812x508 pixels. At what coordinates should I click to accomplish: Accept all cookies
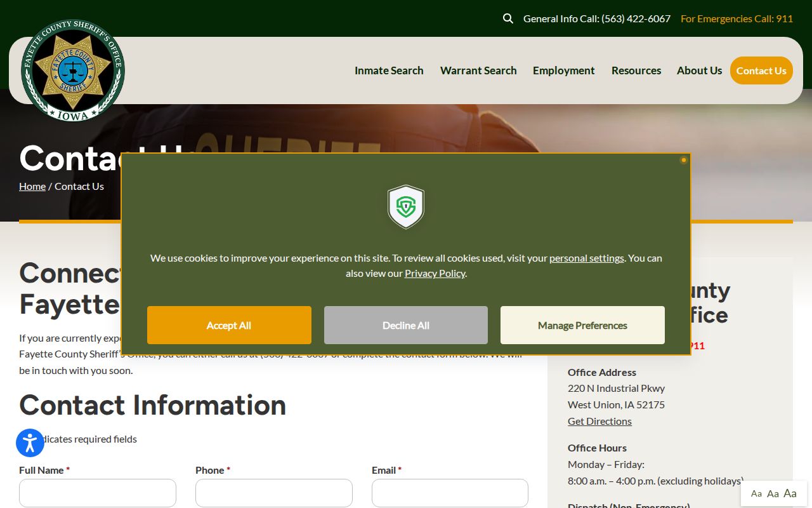coord(229,325)
